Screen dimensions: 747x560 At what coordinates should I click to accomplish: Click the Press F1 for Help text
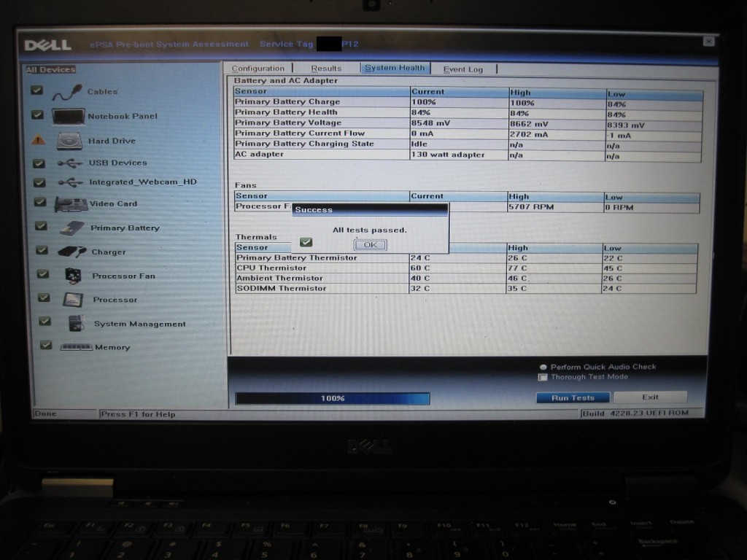pyautogui.click(x=138, y=414)
